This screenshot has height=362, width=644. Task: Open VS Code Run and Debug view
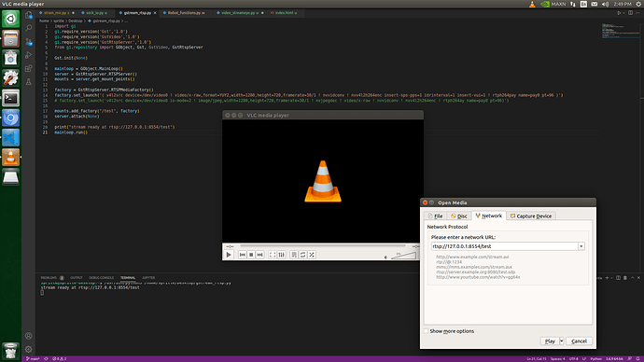tap(28, 55)
